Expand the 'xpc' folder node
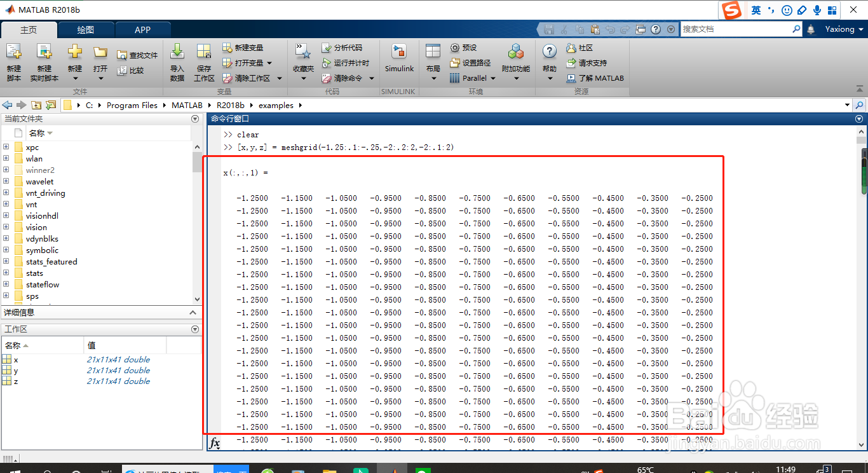 [6, 147]
